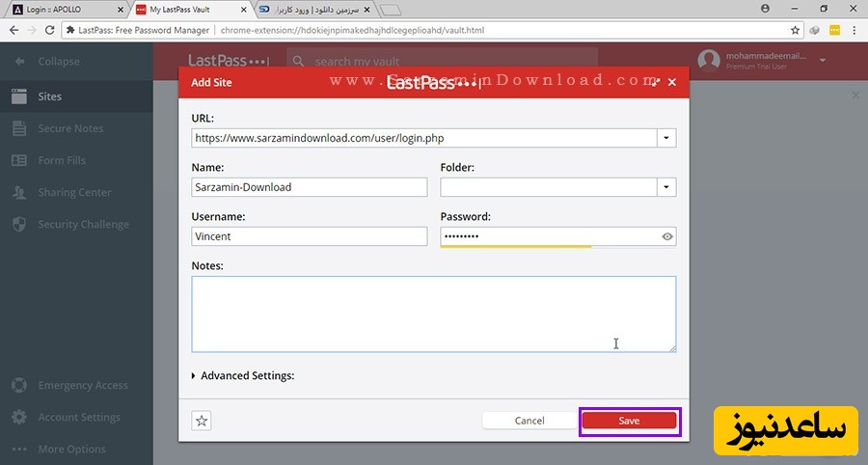Click the Username input field
This screenshot has height=465, width=868.
[309, 236]
